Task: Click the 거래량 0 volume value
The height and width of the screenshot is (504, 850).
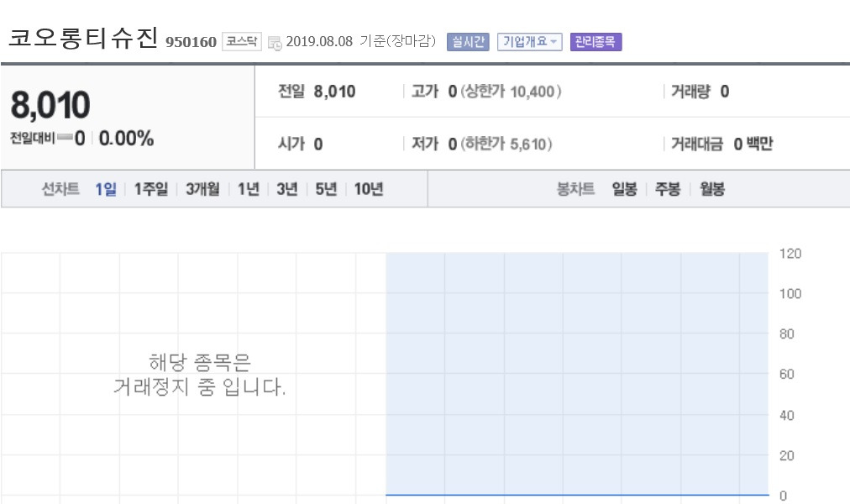Action: point(724,92)
